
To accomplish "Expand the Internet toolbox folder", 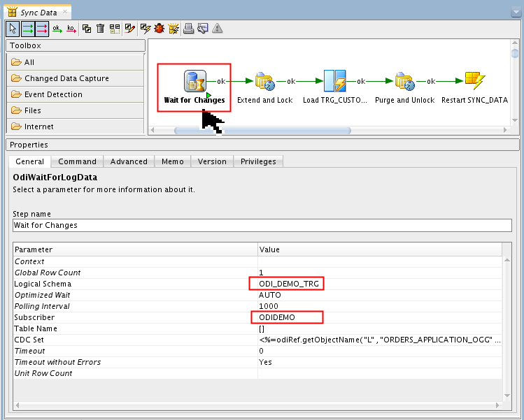I will [x=76, y=126].
